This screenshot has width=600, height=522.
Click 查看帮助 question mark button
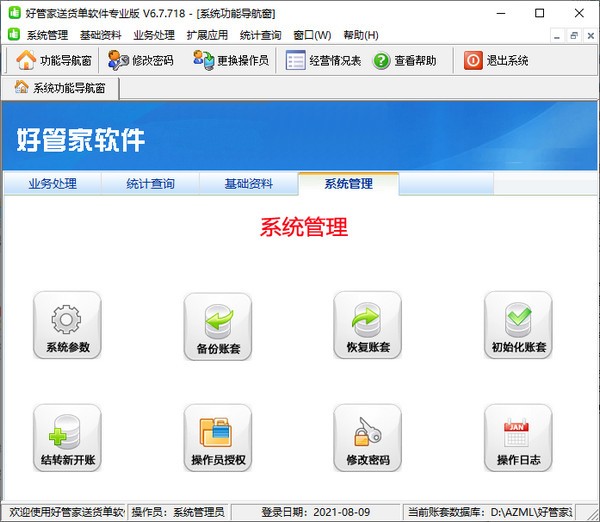pos(405,60)
